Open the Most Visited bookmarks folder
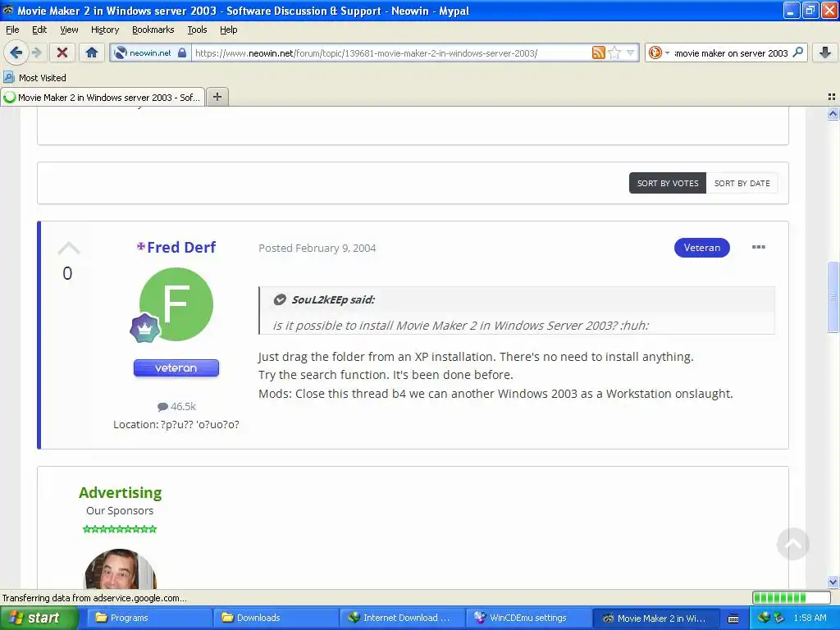The width and height of the screenshot is (840, 630). click(x=34, y=78)
